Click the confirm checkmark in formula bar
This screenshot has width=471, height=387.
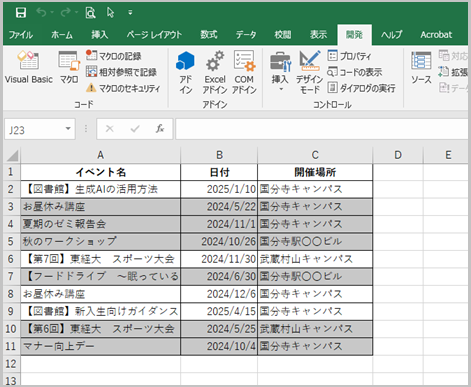tap(135, 129)
